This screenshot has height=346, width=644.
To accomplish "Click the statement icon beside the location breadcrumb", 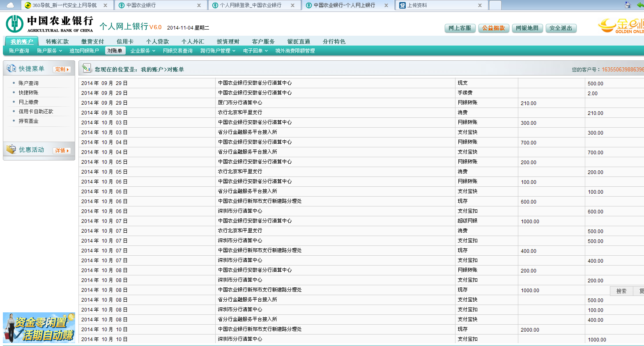I will click(86, 68).
